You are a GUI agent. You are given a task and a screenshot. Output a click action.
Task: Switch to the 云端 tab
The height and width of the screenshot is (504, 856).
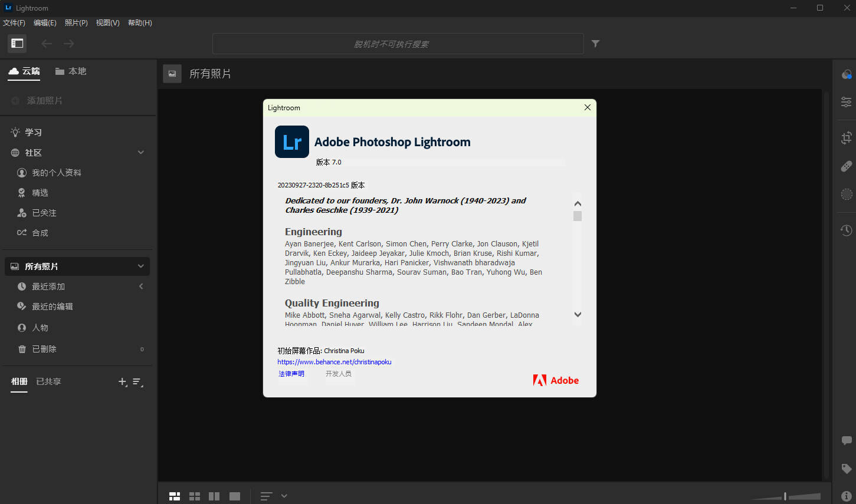(24, 71)
